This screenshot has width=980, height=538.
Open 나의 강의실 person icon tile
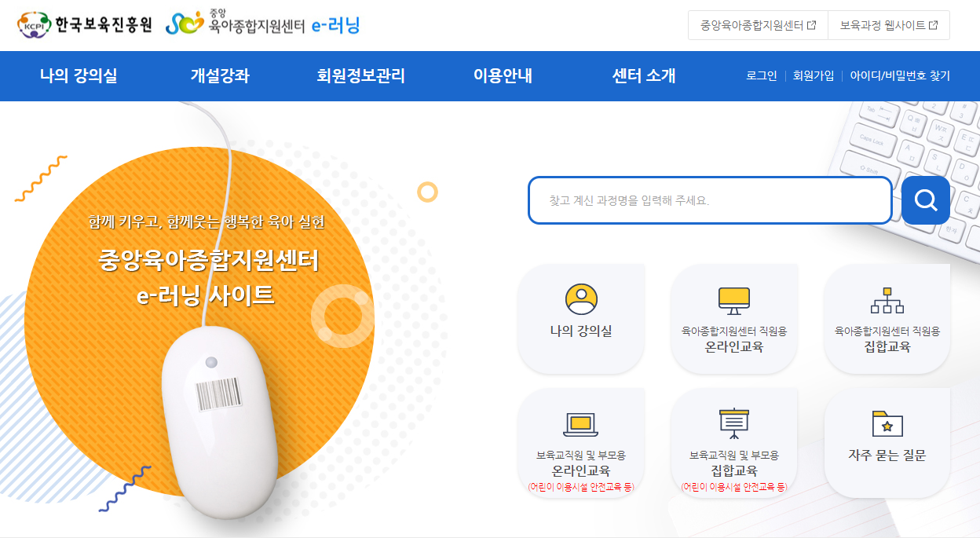tap(581, 299)
